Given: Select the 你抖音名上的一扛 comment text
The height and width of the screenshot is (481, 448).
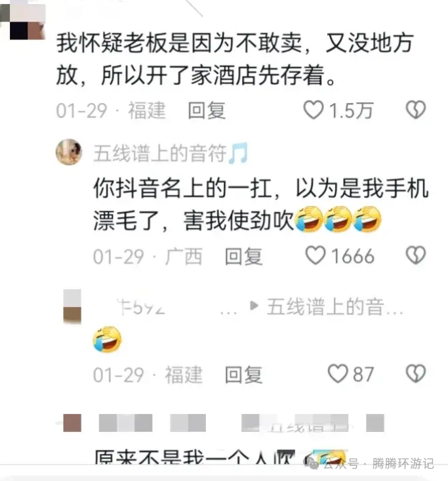Looking at the screenshot, I should point(260,204).
